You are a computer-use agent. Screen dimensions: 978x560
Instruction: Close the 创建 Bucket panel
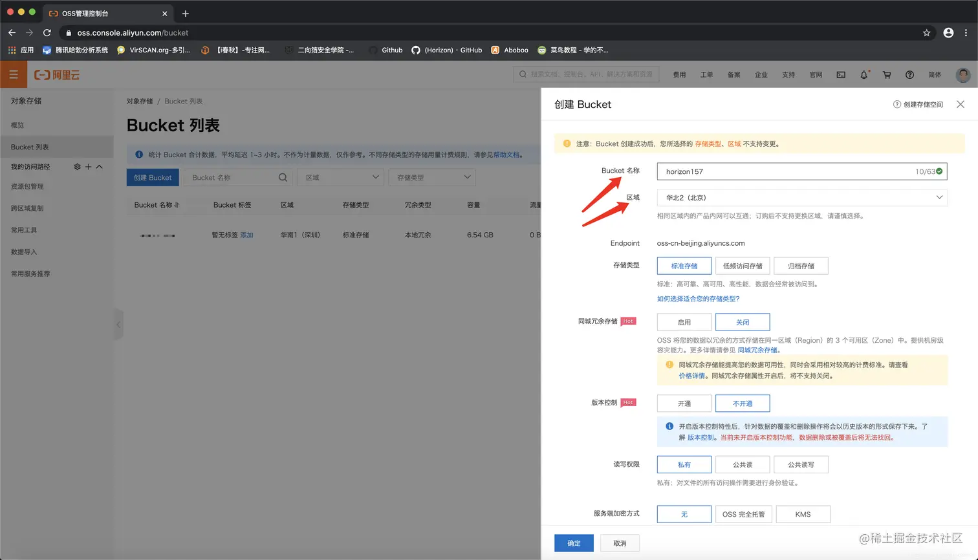[961, 104]
